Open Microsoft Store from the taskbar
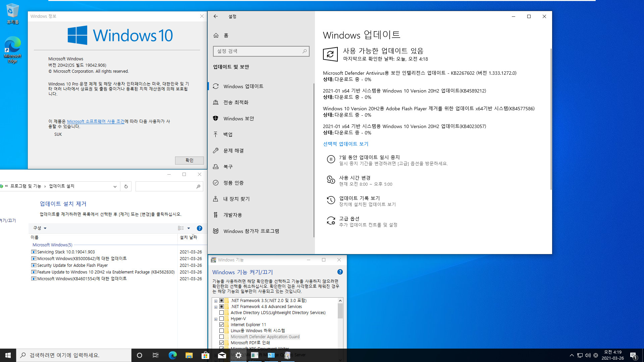This screenshot has width=644, height=362. (x=205, y=355)
